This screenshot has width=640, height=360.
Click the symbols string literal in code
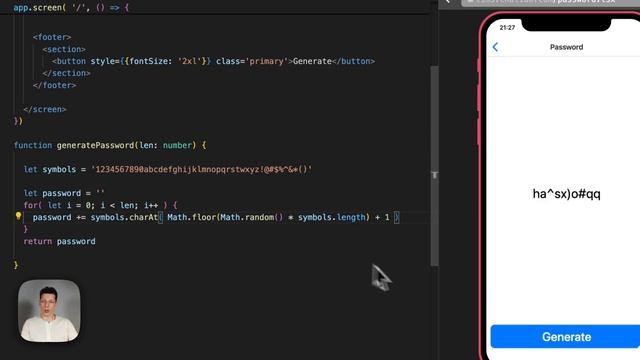pos(202,169)
